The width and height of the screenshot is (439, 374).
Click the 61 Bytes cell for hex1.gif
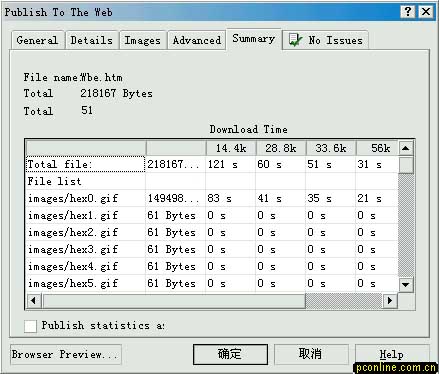tap(176, 215)
